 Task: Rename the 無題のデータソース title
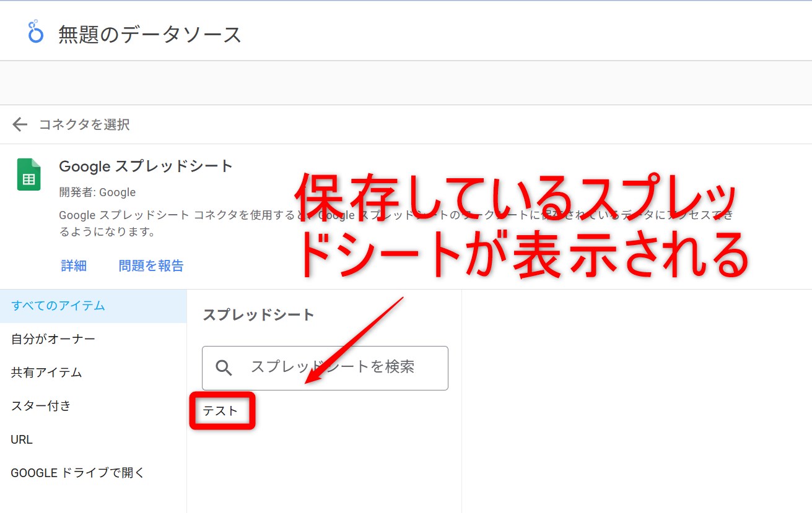click(150, 34)
